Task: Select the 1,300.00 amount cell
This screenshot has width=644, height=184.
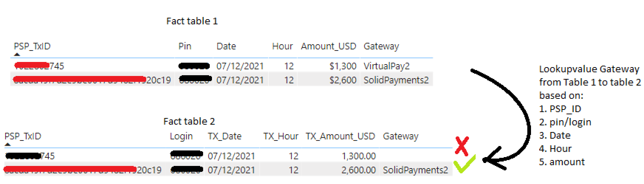Action: [x=359, y=156]
